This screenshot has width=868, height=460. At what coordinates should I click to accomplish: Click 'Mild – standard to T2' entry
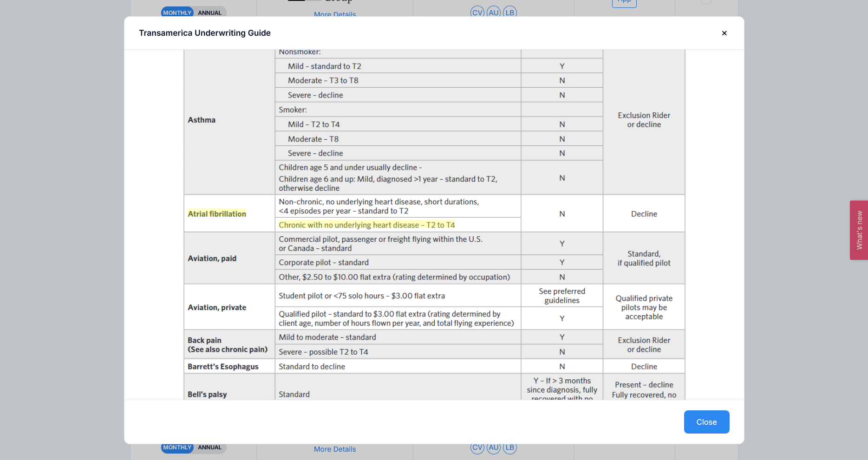tap(325, 66)
